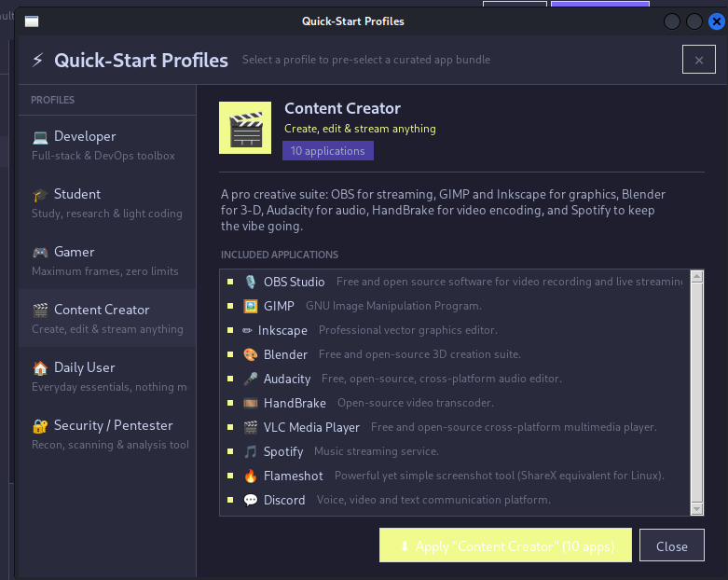Click the Content Creator clapperboard sidebar icon

pos(40,310)
